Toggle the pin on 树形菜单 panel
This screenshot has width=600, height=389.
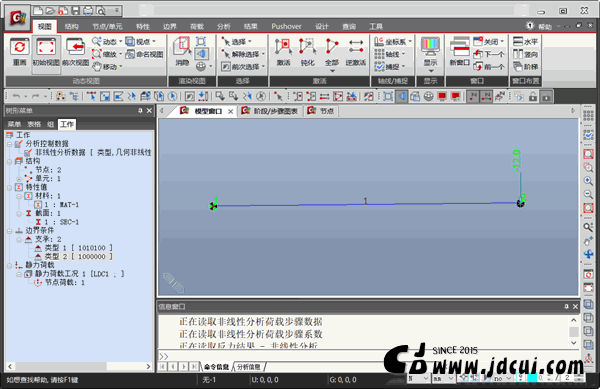pyautogui.click(x=140, y=111)
